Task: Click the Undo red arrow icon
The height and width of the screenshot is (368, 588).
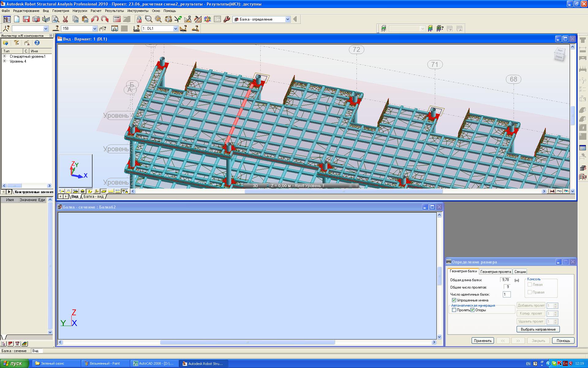Action: [x=95, y=19]
